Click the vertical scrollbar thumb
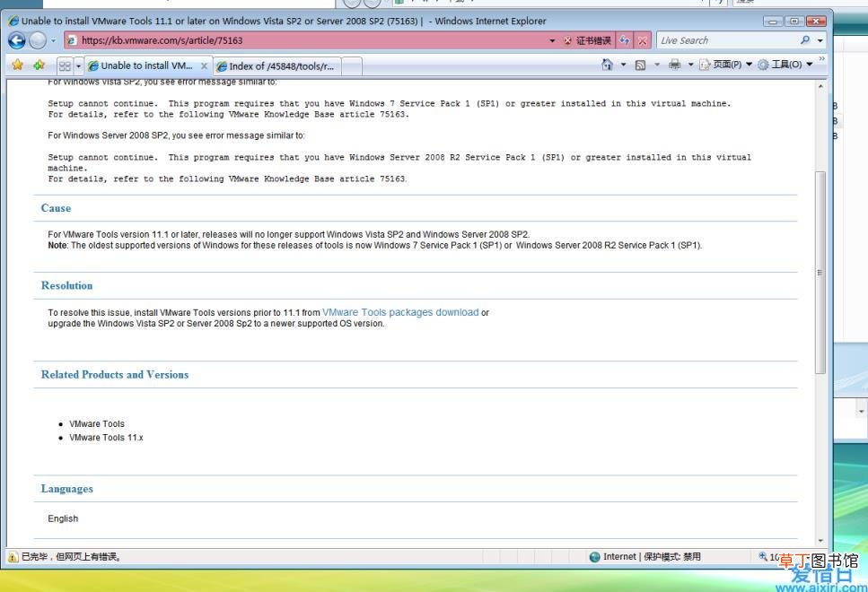 pyautogui.click(x=820, y=272)
